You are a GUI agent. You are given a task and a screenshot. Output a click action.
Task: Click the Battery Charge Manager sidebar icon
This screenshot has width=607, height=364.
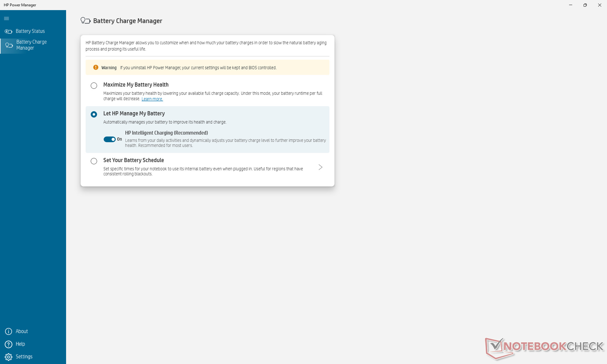point(9,45)
